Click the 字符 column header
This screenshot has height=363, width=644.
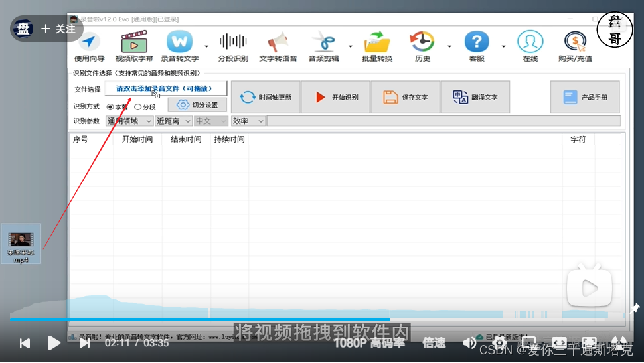(x=578, y=139)
